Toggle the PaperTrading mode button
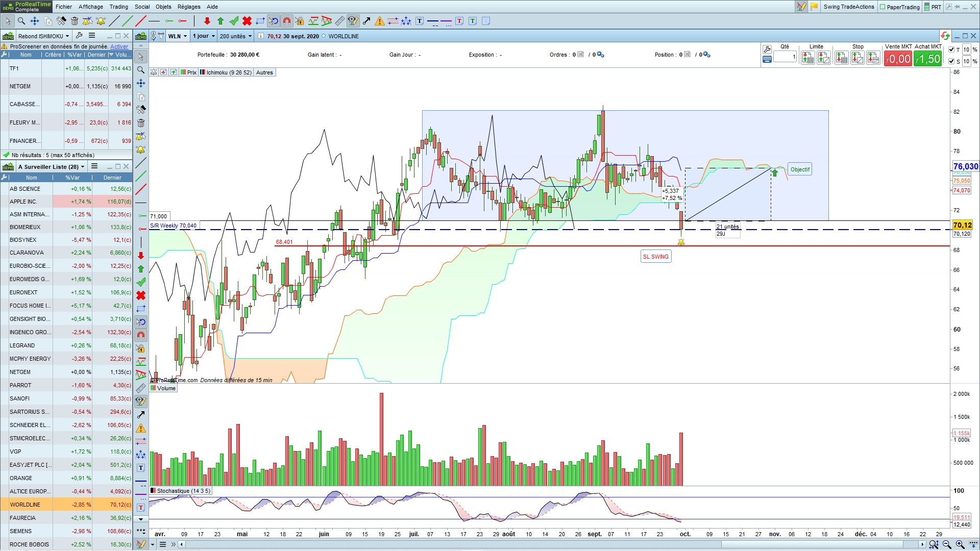The width and height of the screenshot is (980, 551). [899, 7]
